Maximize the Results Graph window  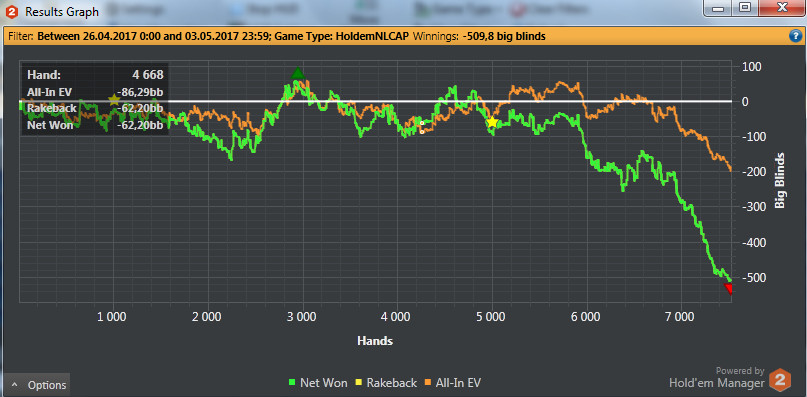[745, 8]
